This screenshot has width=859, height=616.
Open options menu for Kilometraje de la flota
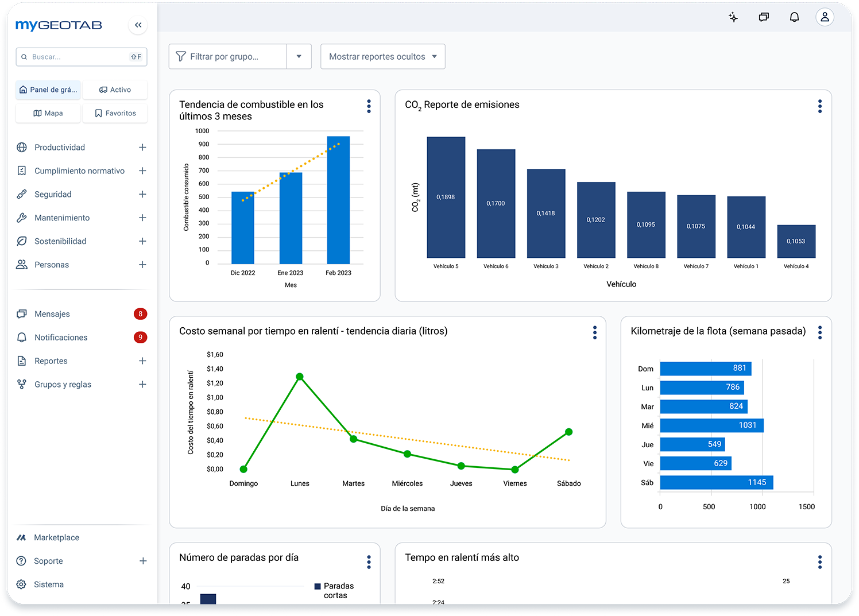point(819,332)
